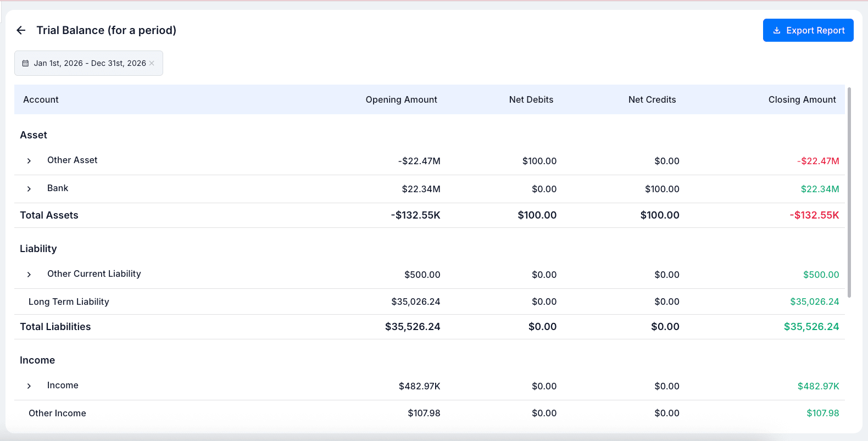
Task: Clear the date range with the x icon
Action: pyautogui.click(x=152, y=63)
